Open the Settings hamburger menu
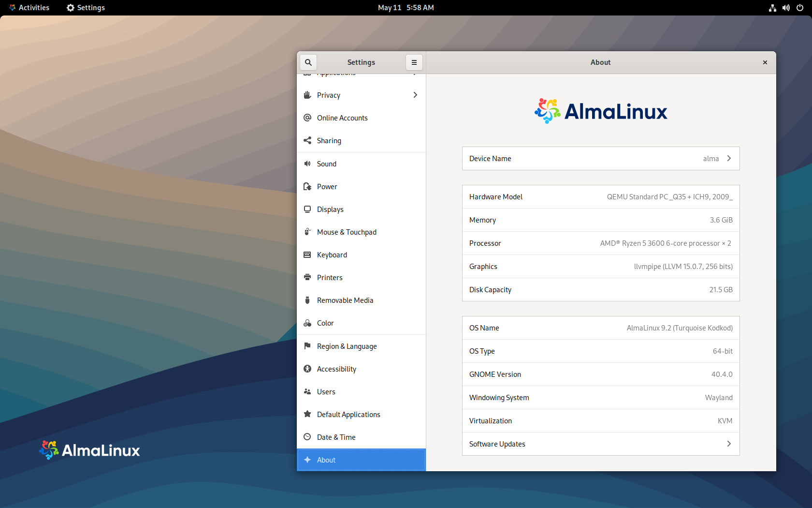 point(414,62)
